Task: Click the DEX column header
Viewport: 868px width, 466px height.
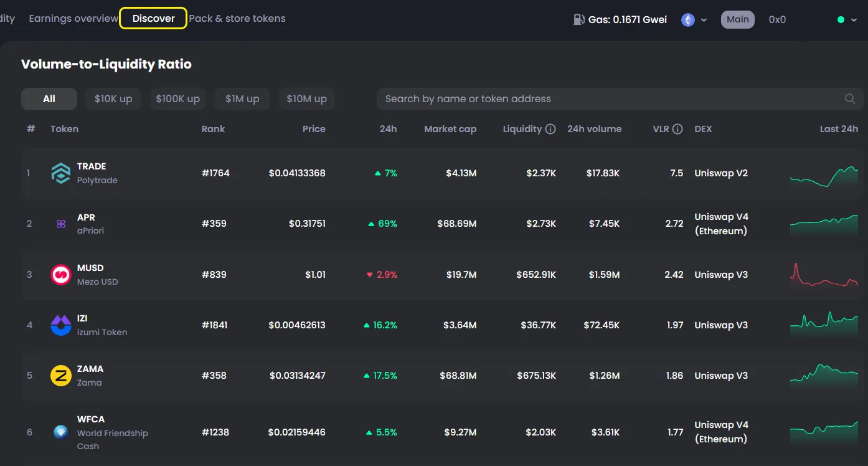Action: click(x=703, y=129)
